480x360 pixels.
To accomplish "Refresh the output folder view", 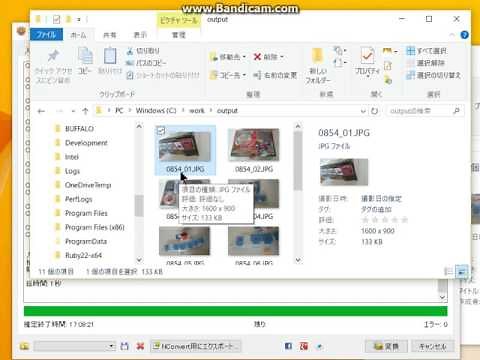I will [374, 111].
